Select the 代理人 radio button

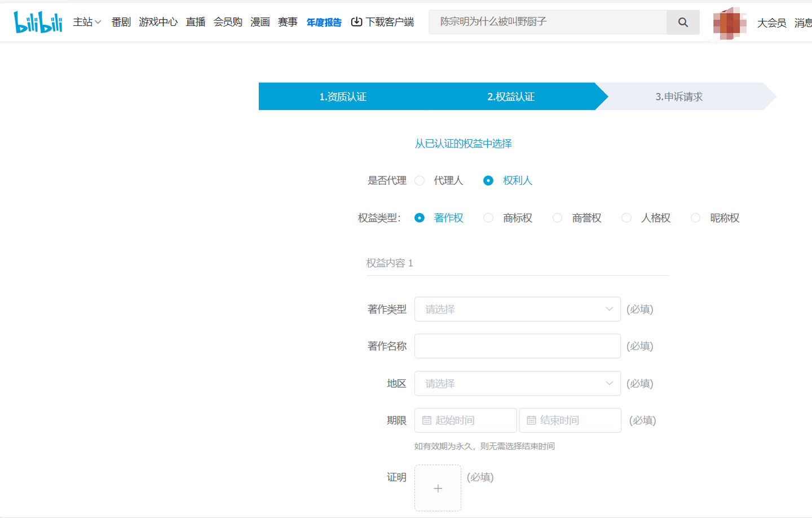[x=420, y=180]
